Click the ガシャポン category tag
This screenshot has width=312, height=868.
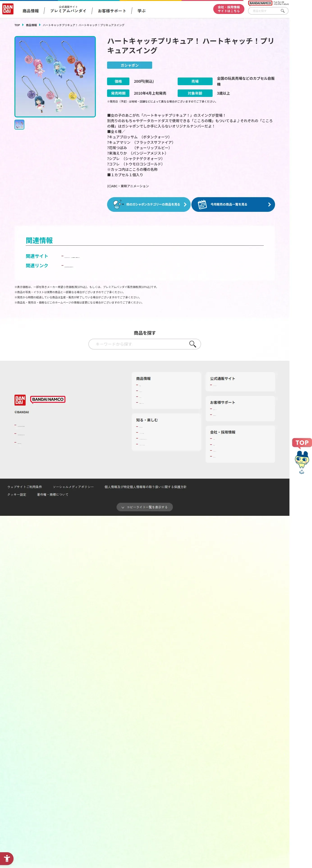click(130, 65)
